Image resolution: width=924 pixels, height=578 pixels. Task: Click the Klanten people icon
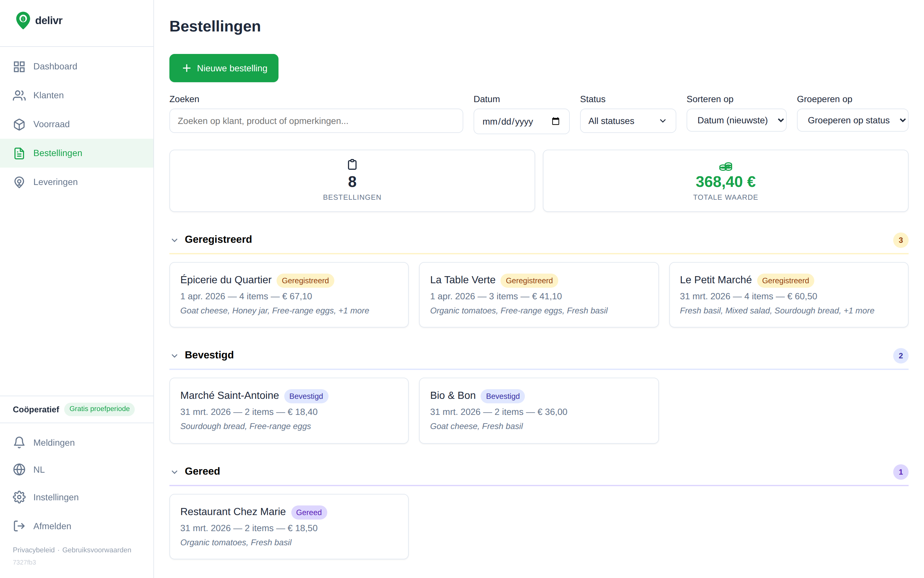(19, 96)
